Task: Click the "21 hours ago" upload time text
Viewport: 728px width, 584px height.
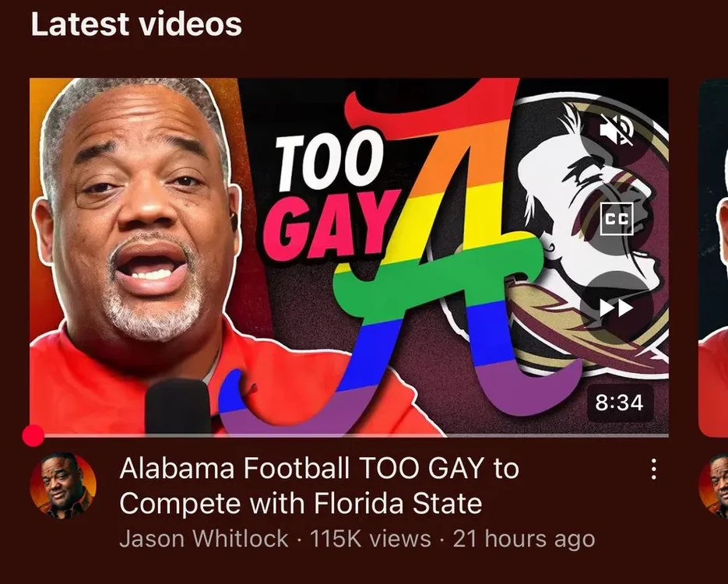Action: pos(524,539)
